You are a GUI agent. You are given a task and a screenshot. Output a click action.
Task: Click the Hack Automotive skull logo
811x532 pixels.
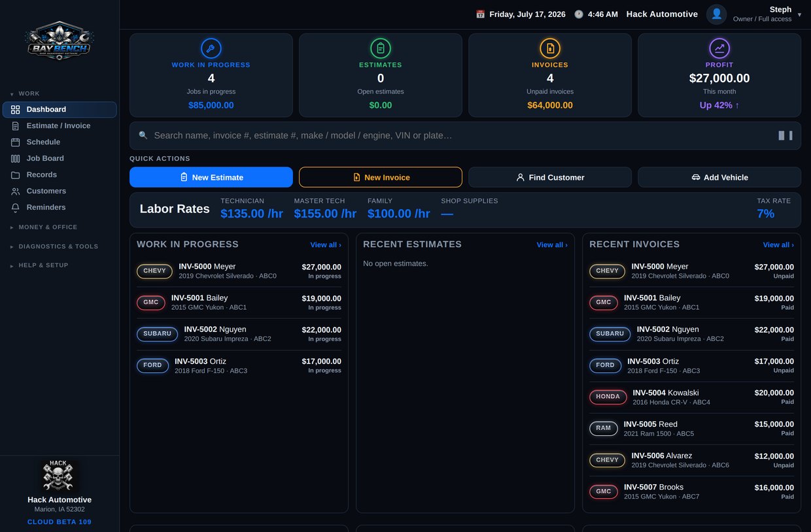(x=60, y=476)
